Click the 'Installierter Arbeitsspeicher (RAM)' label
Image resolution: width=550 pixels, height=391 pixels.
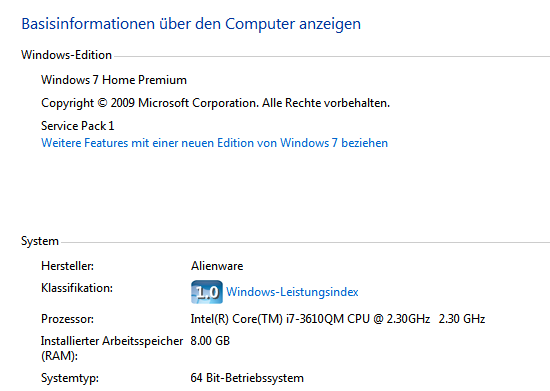point(112,348)
